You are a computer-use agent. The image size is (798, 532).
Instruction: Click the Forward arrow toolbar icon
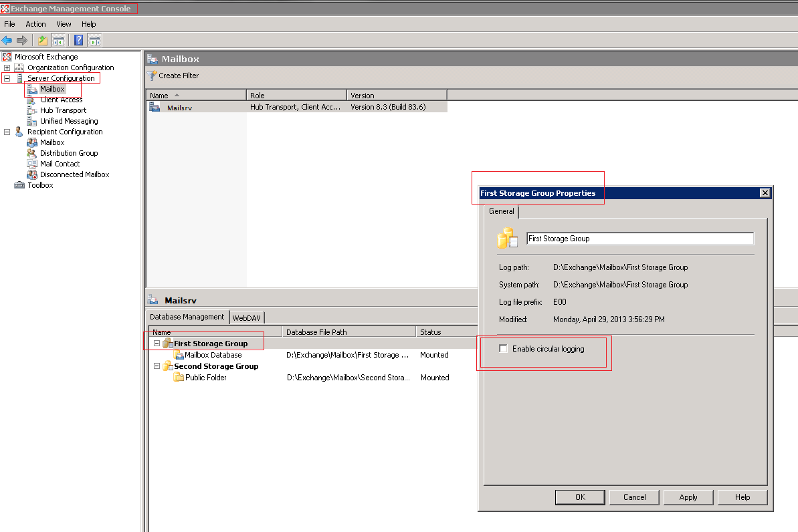click(22, 40)
